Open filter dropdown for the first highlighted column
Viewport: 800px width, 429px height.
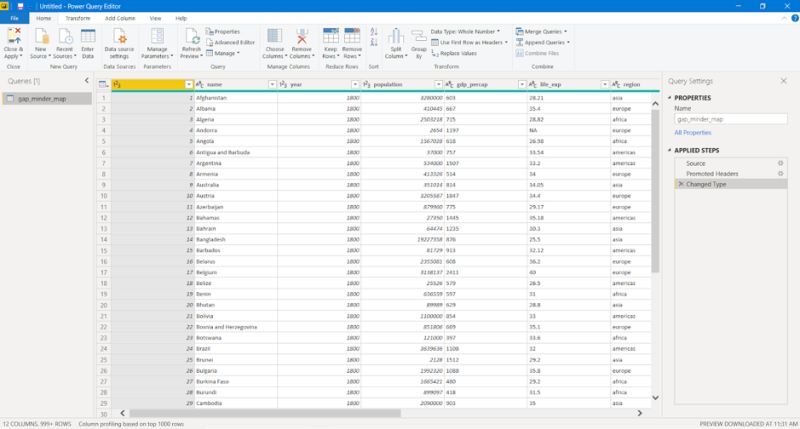(189, 84)
